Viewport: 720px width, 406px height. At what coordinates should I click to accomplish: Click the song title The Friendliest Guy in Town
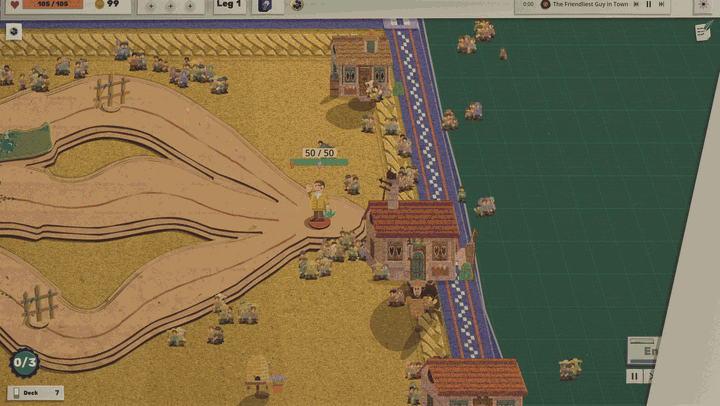[590, 4]
